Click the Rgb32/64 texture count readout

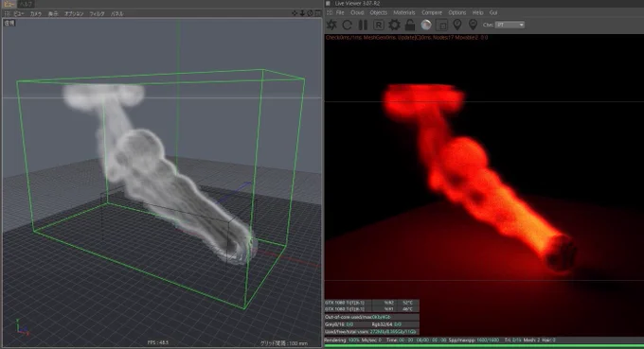387,324
